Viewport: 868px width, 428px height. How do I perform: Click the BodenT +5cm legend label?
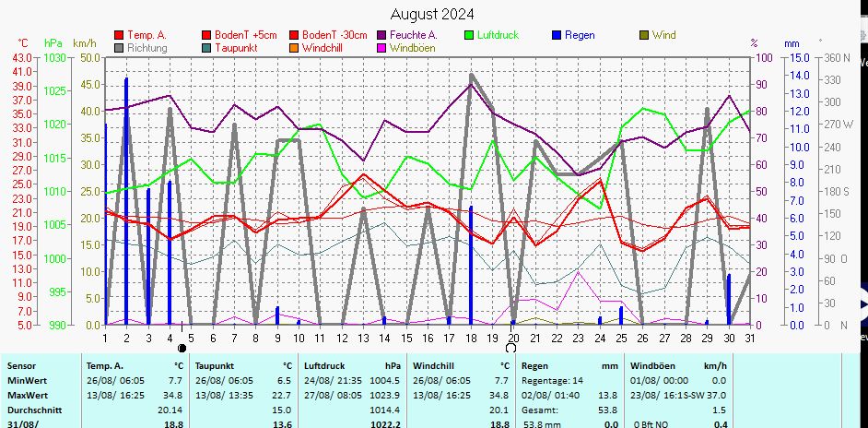pyautogui.click(x=246, y=35)
